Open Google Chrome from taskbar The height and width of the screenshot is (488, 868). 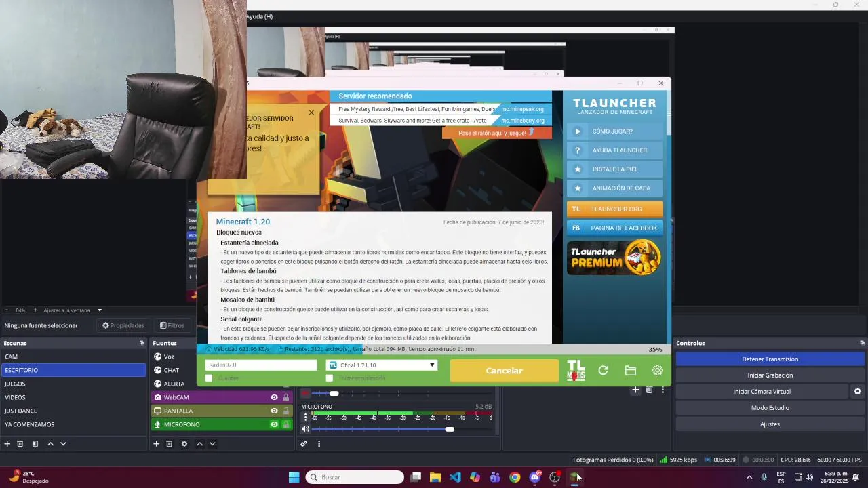515,477
